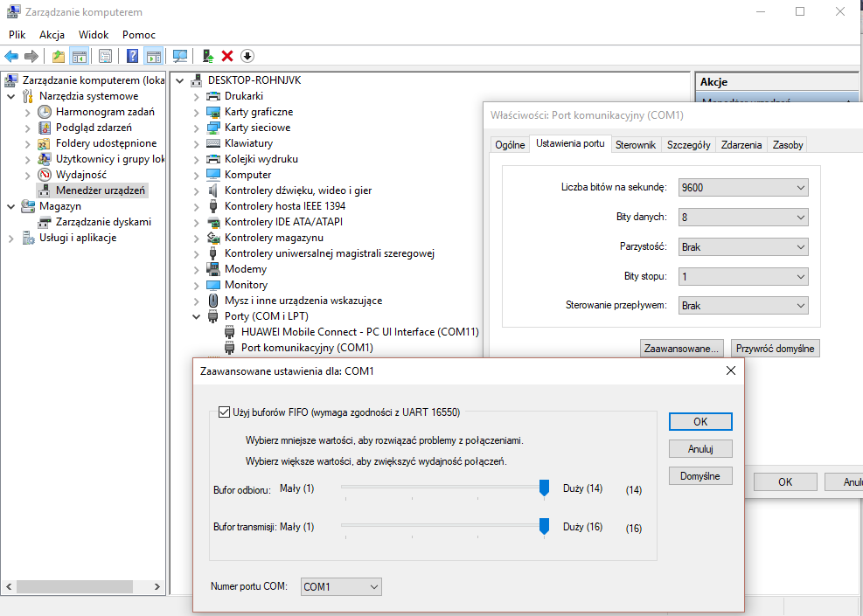Select Menedżer urządzeń in the left tree
This screenshot has width=863, height=616.
coord(101,190)
